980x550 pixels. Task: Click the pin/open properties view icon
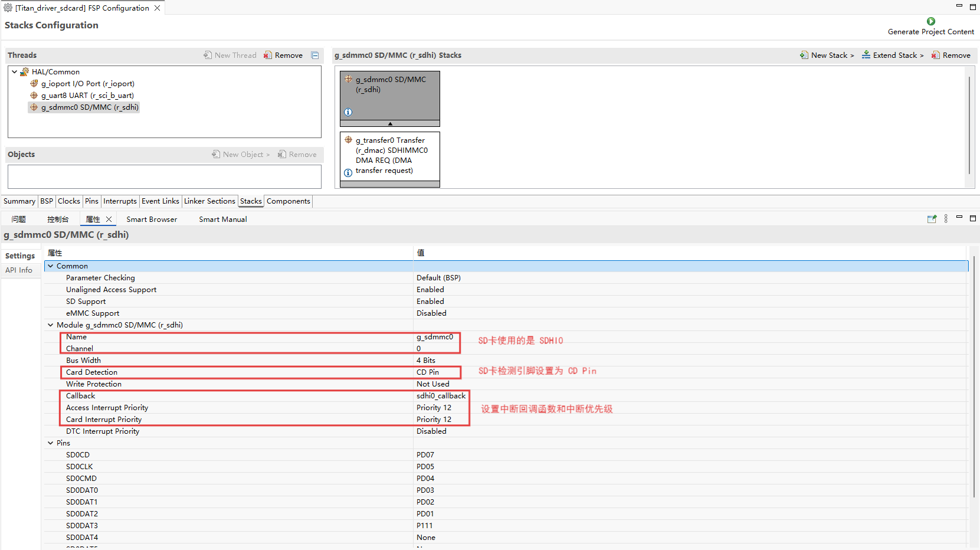pos(932,219)
